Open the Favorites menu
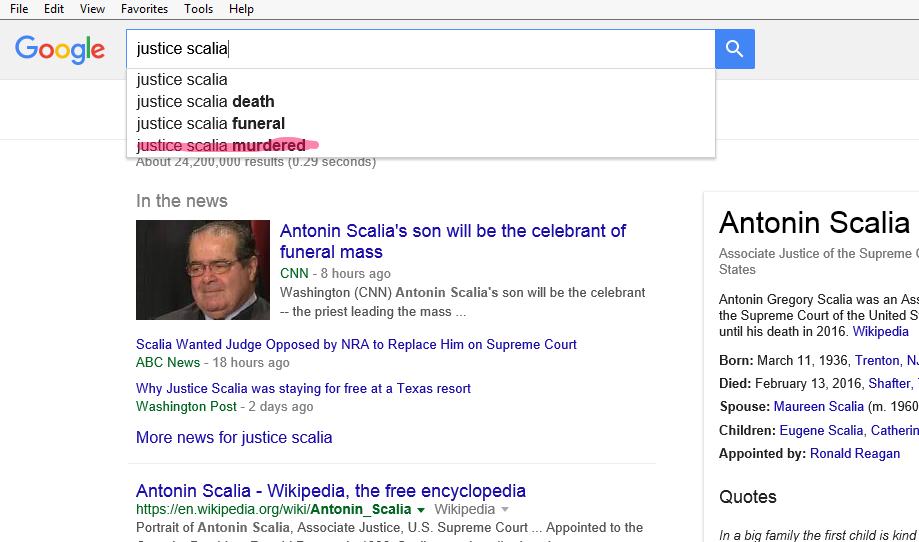The height and width of the screenshot is (542, 919). point(144,9)
